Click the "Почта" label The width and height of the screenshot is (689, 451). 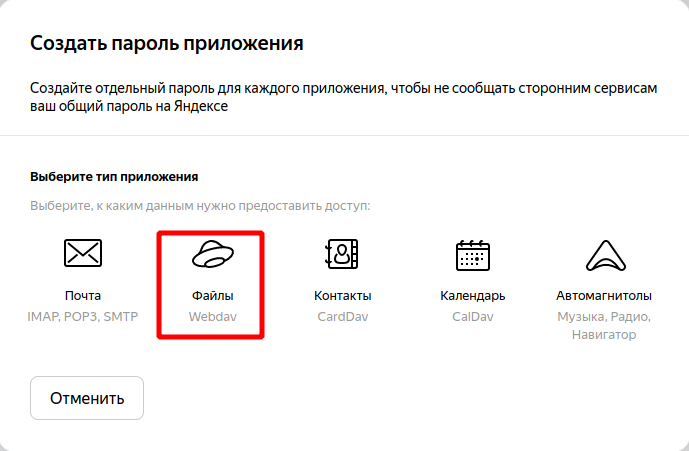click(83, 296)
